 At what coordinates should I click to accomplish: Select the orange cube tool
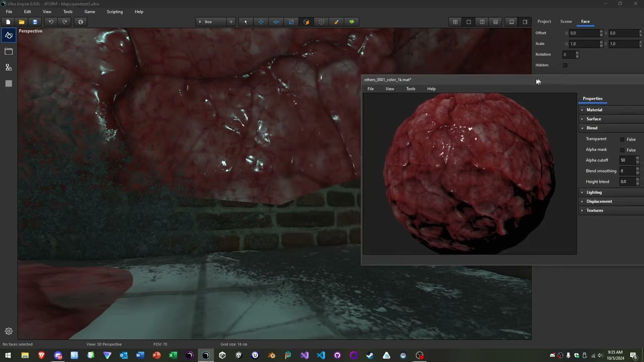pos(306,22)
